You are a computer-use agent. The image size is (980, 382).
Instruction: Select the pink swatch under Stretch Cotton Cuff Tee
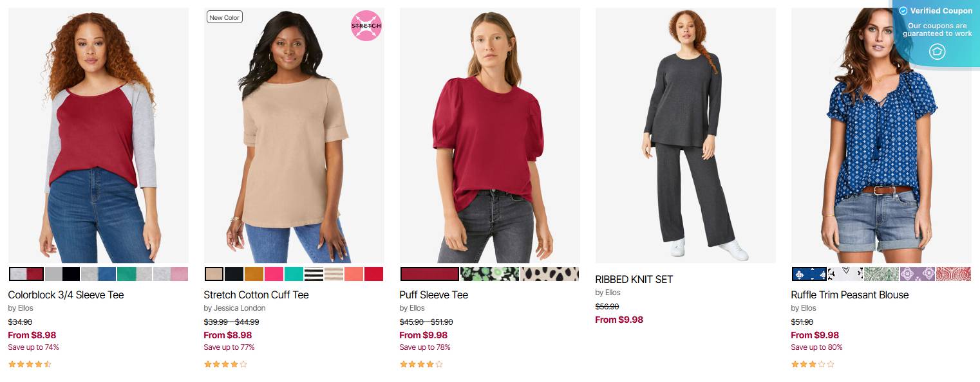click(x=274, y=274)
